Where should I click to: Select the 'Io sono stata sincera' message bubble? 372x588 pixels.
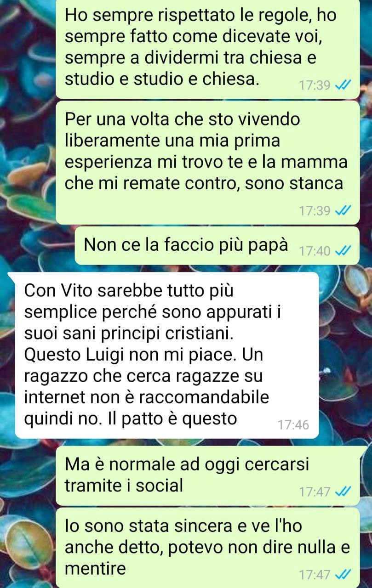point(207,548)
